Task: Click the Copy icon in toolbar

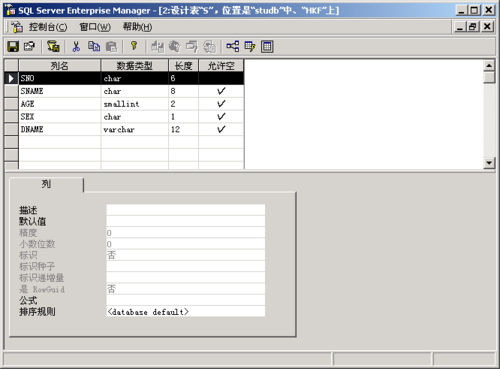Action: (x=94, y=46)
